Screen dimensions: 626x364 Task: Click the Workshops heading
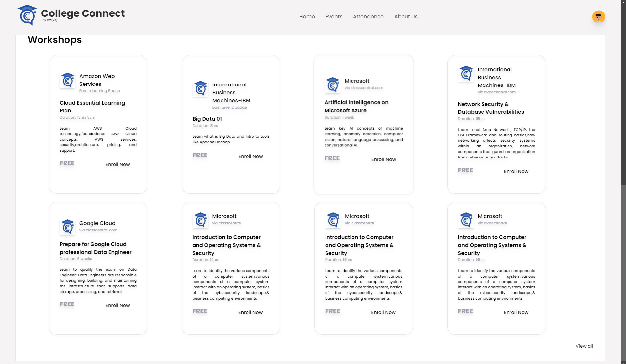[55, 40]
